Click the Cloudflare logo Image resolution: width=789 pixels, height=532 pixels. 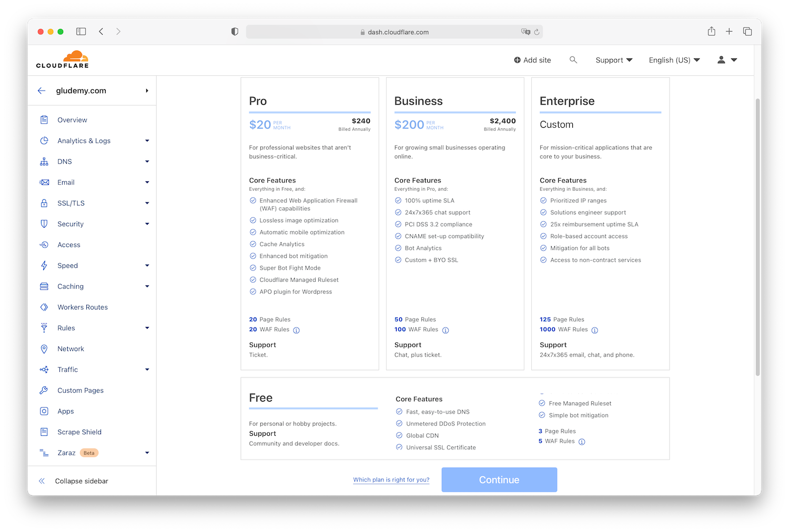point(62,59)
